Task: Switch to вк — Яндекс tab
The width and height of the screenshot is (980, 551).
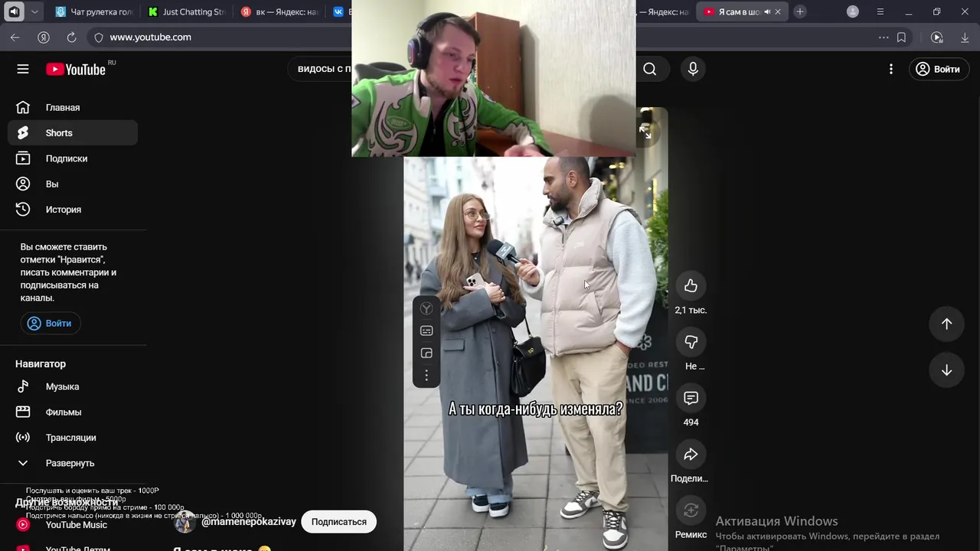Action: pyautogui.click(x=279, y=11)
